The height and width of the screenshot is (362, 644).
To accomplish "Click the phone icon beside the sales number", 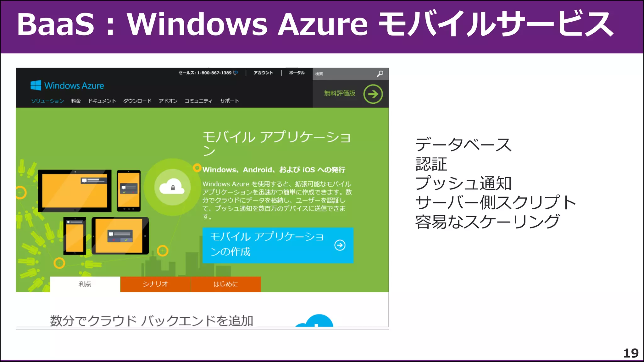I will coord(236,73).
